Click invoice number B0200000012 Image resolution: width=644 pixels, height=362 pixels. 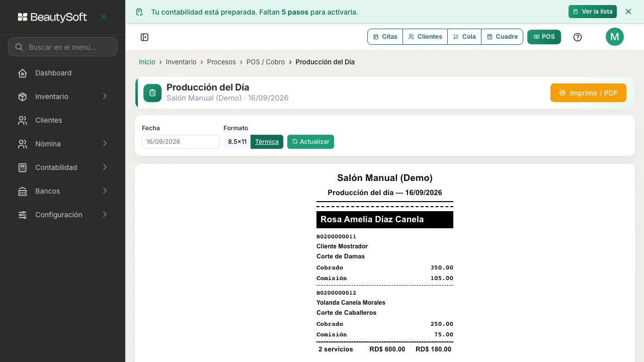pyautogui.click(x=336, y=293)
